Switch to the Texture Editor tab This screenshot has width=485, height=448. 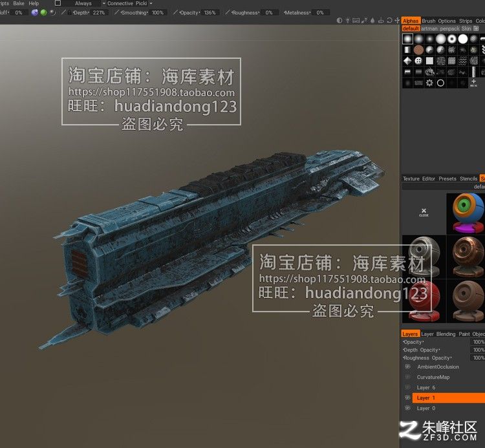tap(419, 178)
